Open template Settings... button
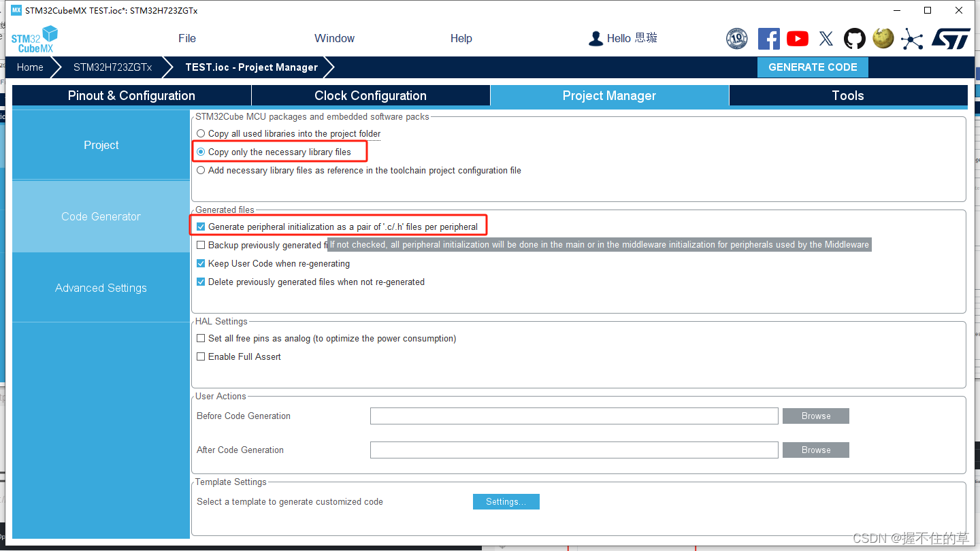 [x=506, y=501]
